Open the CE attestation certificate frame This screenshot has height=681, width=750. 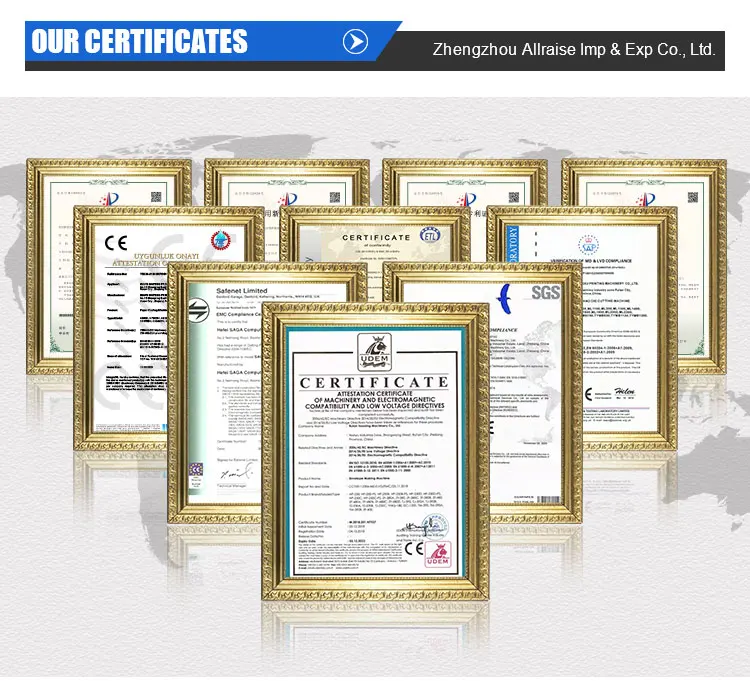click(x=121, y=328)
